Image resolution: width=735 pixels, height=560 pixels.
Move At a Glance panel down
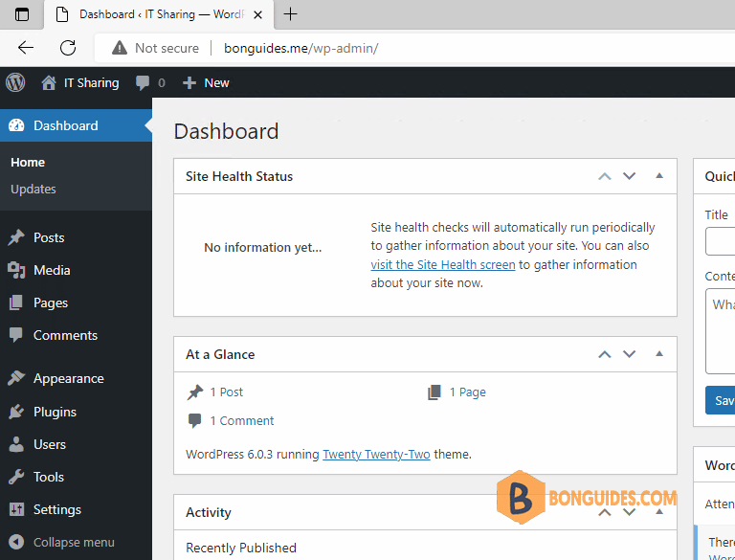coord(629,354)
